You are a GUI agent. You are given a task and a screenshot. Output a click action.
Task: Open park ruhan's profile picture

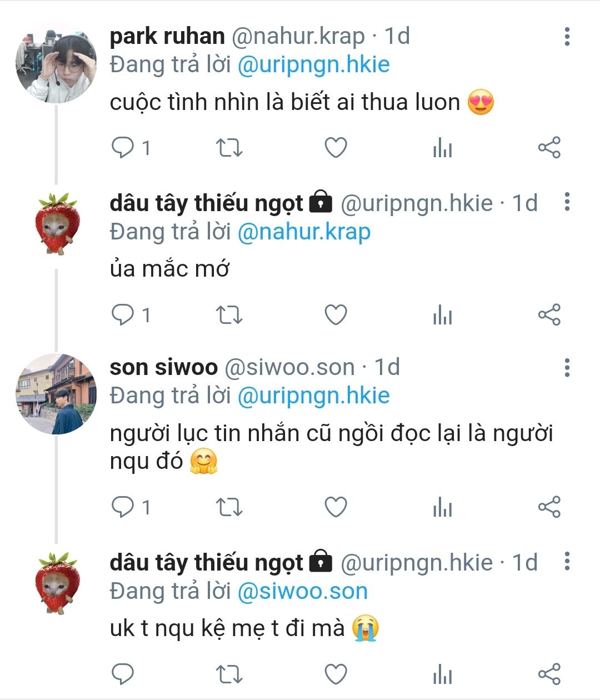click(x=56, y=63)
